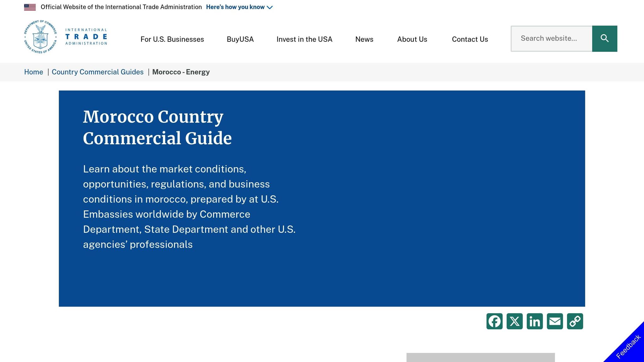Open Country Commercial Guides breadcrumb link
644x362 pixels.
(x=97, y=72)
